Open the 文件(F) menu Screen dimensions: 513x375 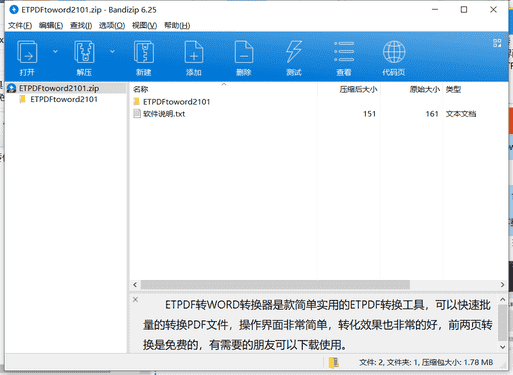(x=20, y=25)
